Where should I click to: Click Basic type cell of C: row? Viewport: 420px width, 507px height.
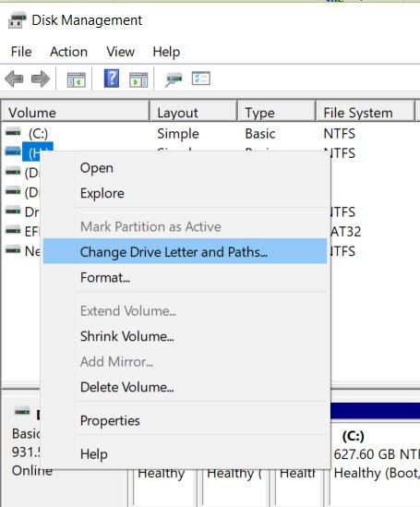point(260,134)
